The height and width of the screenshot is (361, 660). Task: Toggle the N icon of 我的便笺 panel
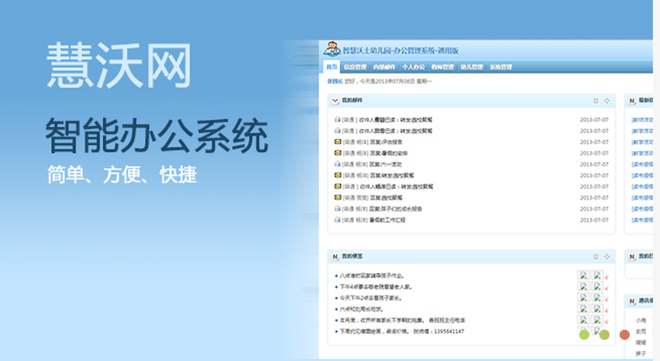pos(335,256)
